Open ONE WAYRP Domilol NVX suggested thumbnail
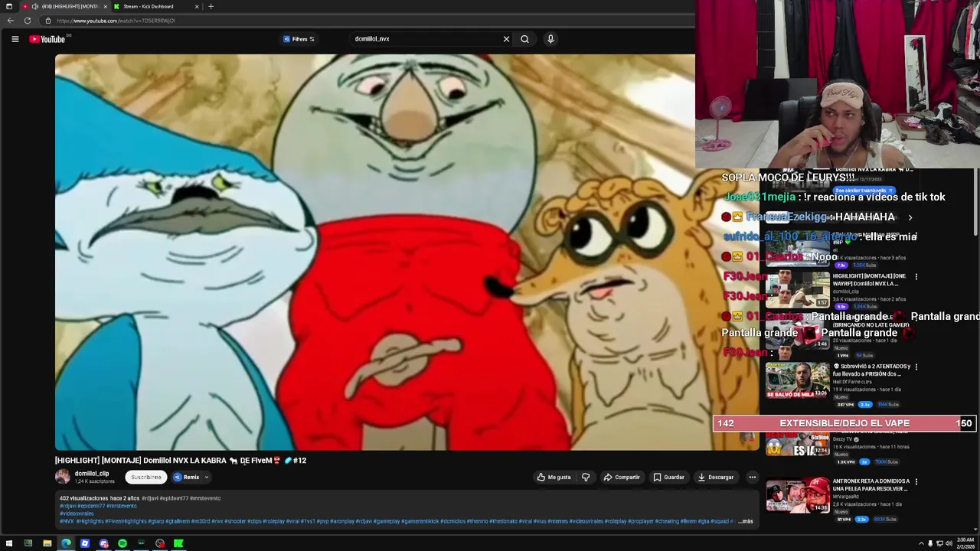 [x=798, y=289]
